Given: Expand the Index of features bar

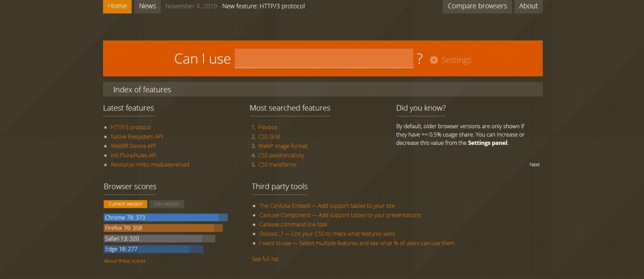Looking at the screenshot, I should pyautogui.click(x=323, y=89).
